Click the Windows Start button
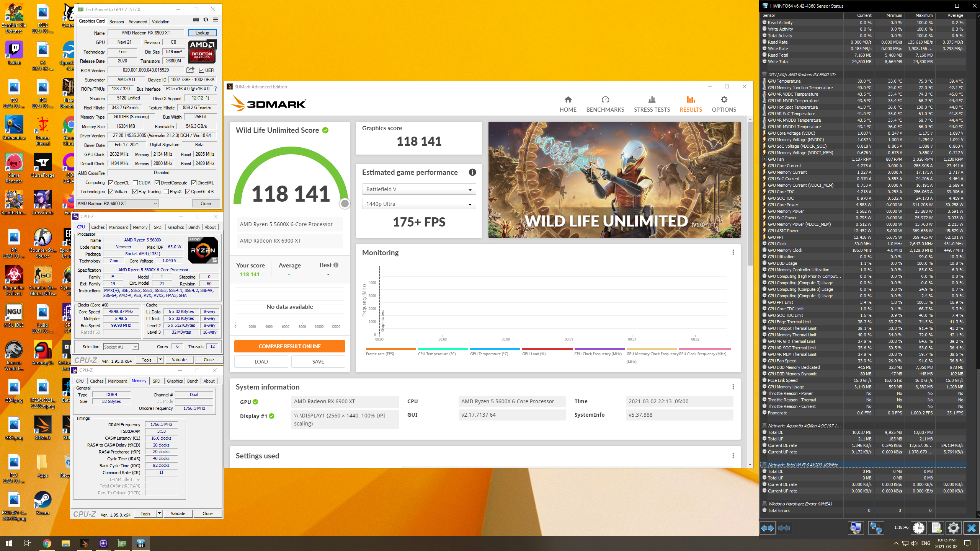 [x=9, y=543]
